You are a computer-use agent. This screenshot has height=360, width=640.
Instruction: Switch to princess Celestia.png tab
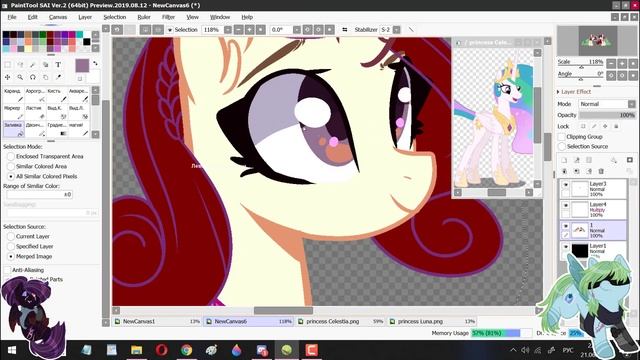pos(341,322)
